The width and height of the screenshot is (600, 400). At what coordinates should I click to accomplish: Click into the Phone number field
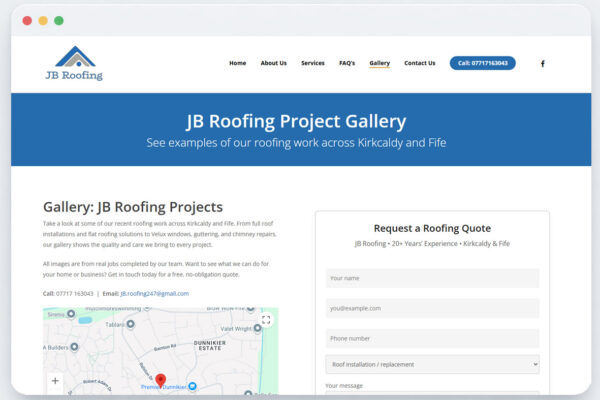pyautogui.click(x=432, y=338)
